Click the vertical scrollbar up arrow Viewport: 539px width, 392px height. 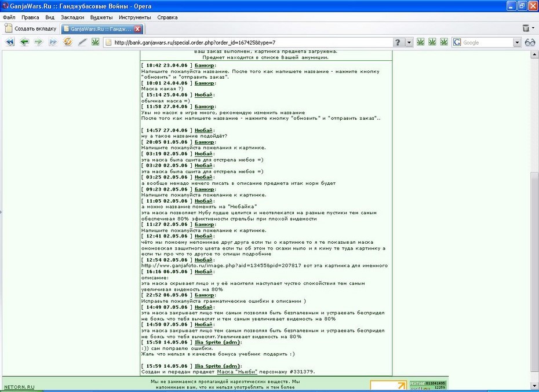click(534, 54)
